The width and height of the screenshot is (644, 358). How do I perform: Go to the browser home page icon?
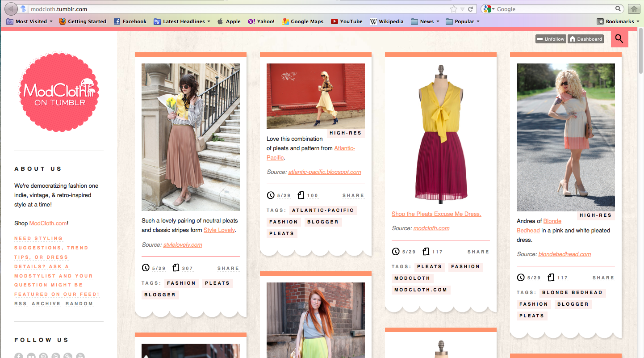[633, 9]
